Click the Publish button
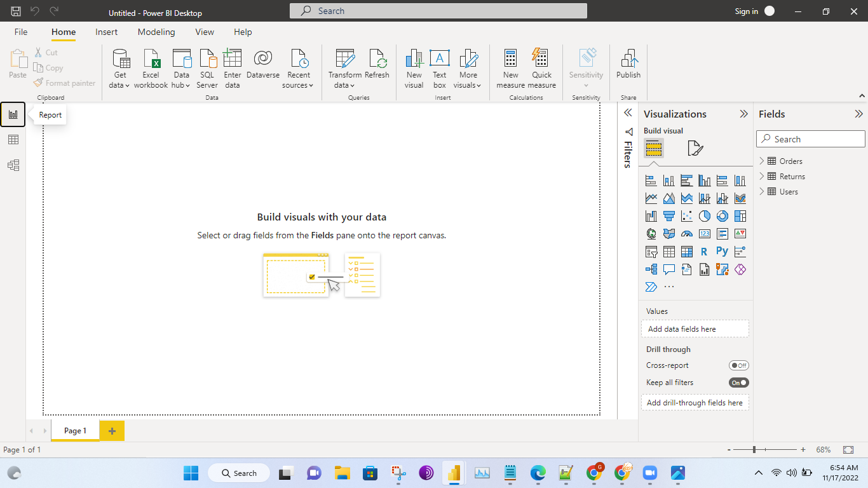Image resolution: width=868 pixels, height=488 pixels. (x=628, y=64)
